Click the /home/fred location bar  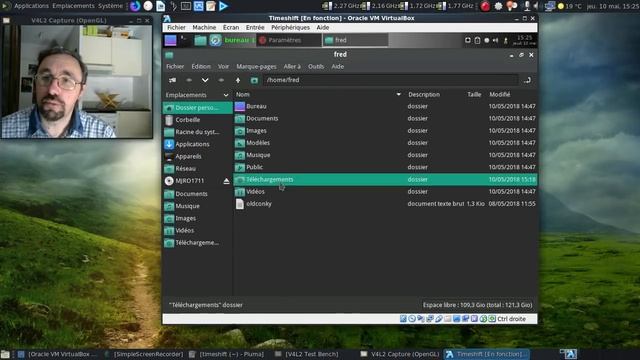click(391, 80)
